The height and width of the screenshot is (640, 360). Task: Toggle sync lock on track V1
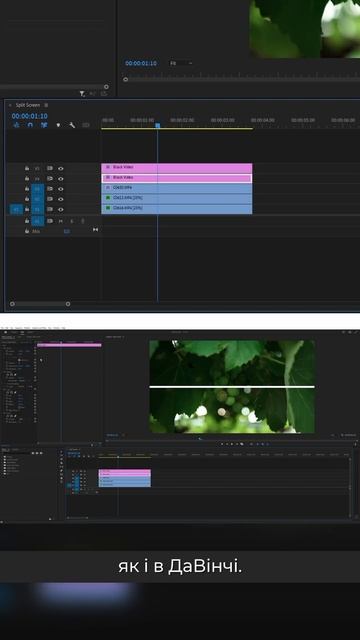pyautogui.click(x=50, y=209)
